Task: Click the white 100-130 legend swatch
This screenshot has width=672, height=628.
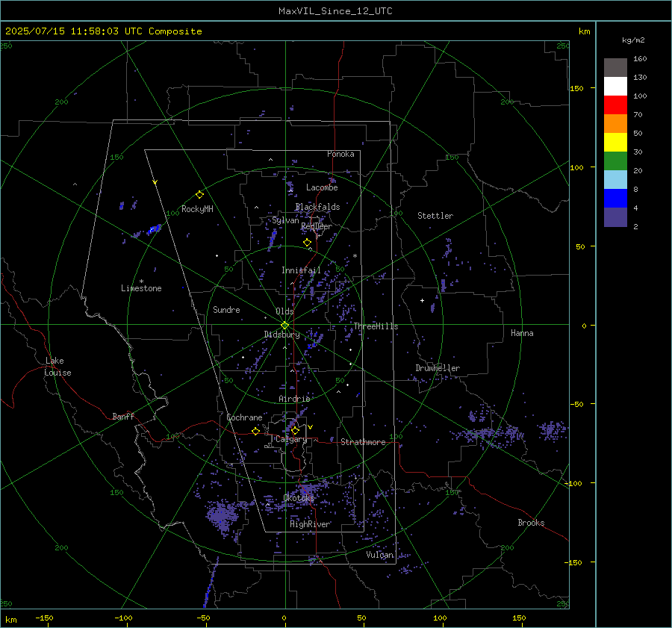Action: pos(615,87)
